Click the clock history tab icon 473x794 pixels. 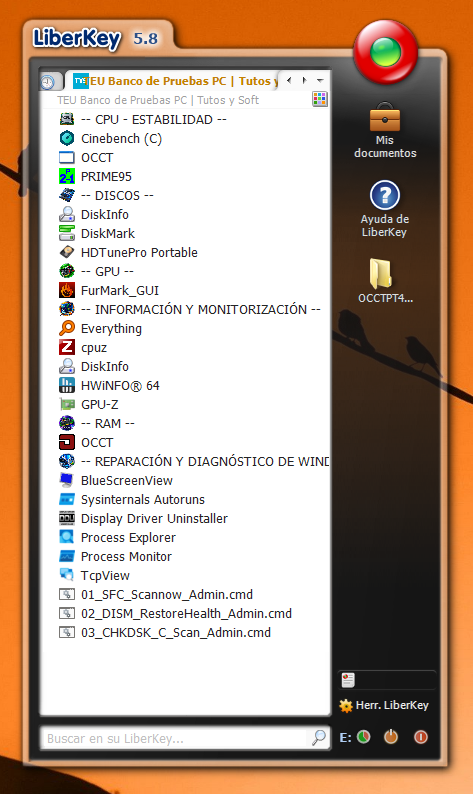tap(49, 82)
